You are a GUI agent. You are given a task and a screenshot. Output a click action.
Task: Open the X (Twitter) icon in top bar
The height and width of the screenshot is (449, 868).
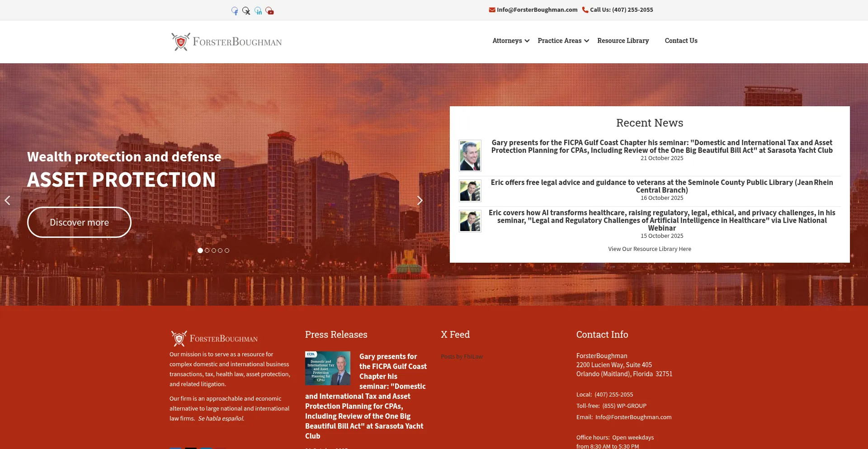tap(246, 11)
